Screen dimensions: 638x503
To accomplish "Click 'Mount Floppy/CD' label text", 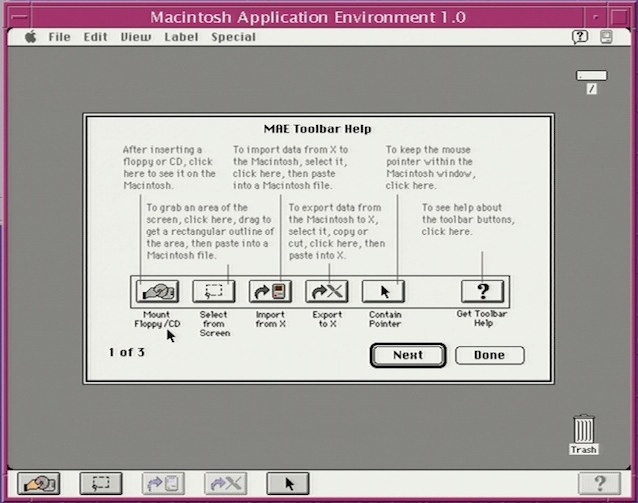I will [x=157, y=319].
